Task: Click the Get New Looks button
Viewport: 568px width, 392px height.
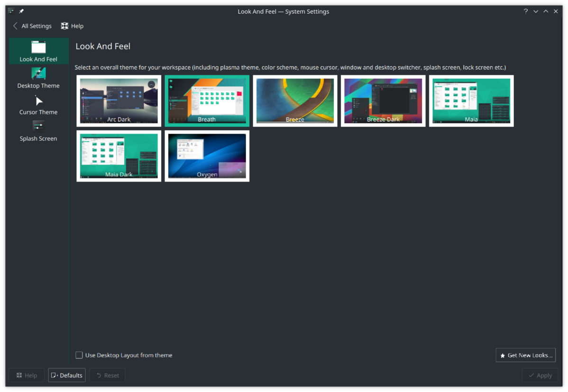Action: 526,355
